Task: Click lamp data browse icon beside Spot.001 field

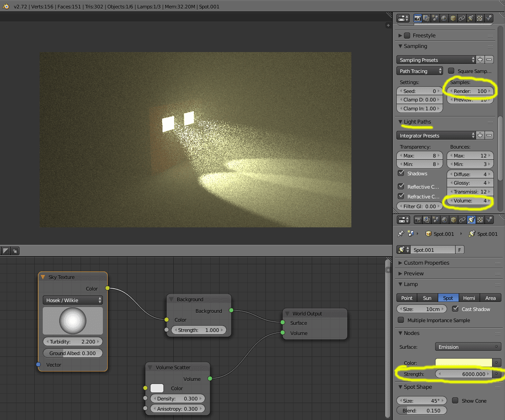Action: [403, 250]
